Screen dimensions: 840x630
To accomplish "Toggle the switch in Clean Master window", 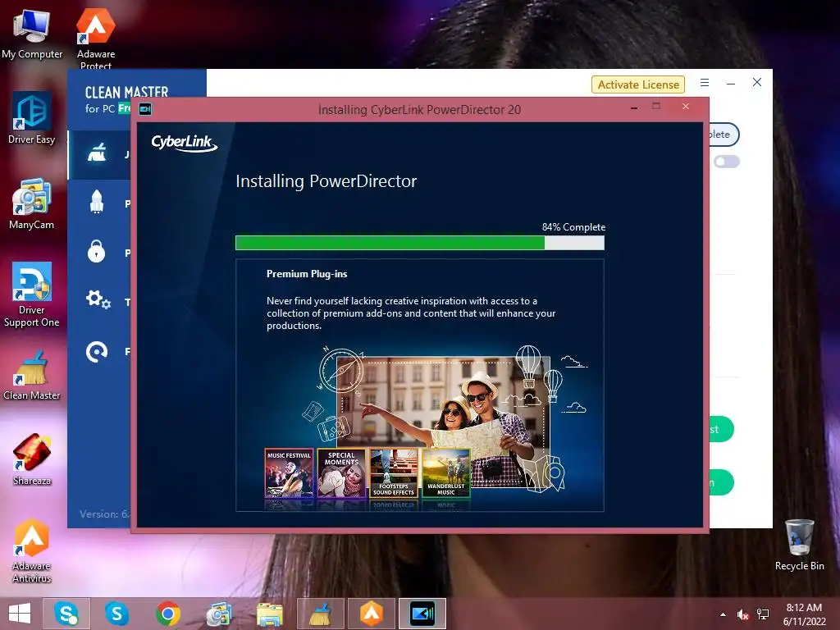I will [x=727, y=162].
